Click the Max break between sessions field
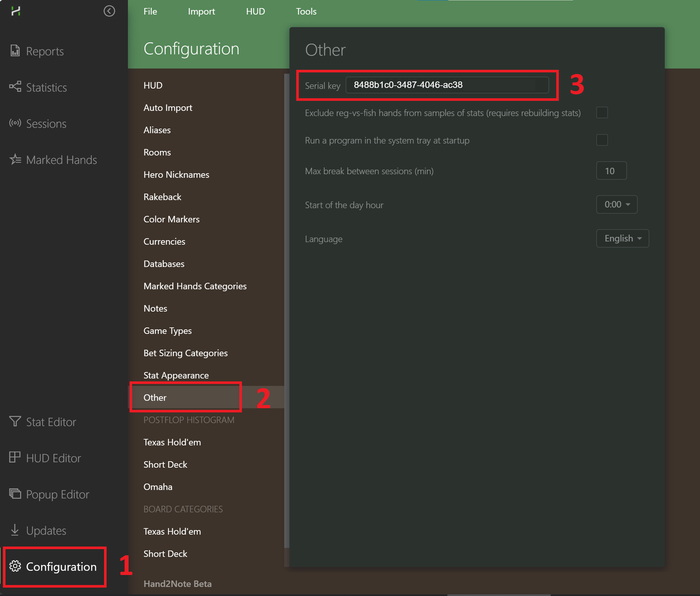The image size is (700, 596). point(611,171)
